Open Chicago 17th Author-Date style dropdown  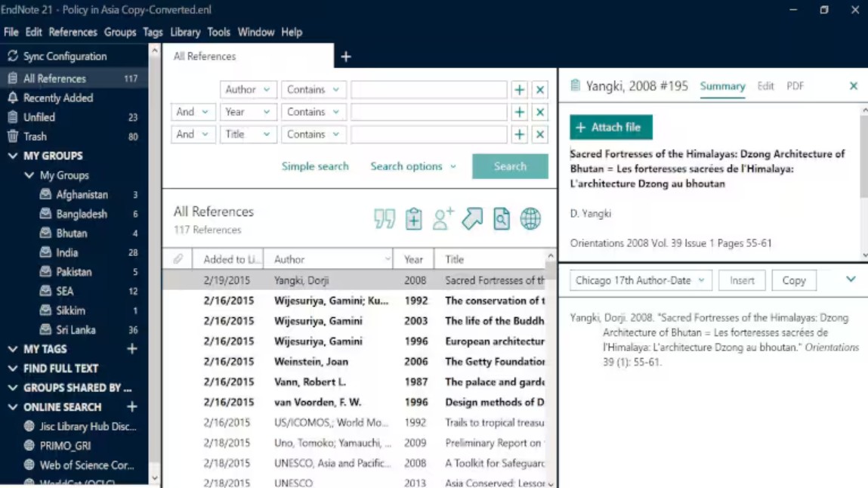point(639,280)
